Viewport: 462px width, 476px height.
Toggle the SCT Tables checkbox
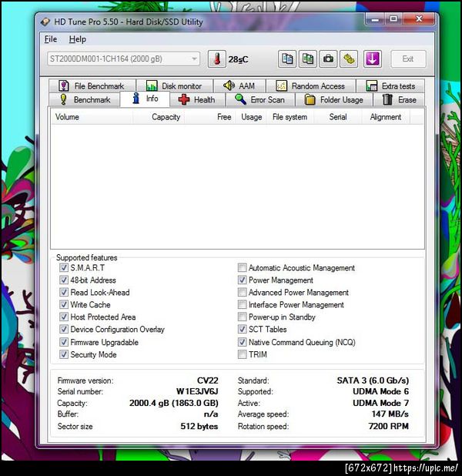click(242, 329)
